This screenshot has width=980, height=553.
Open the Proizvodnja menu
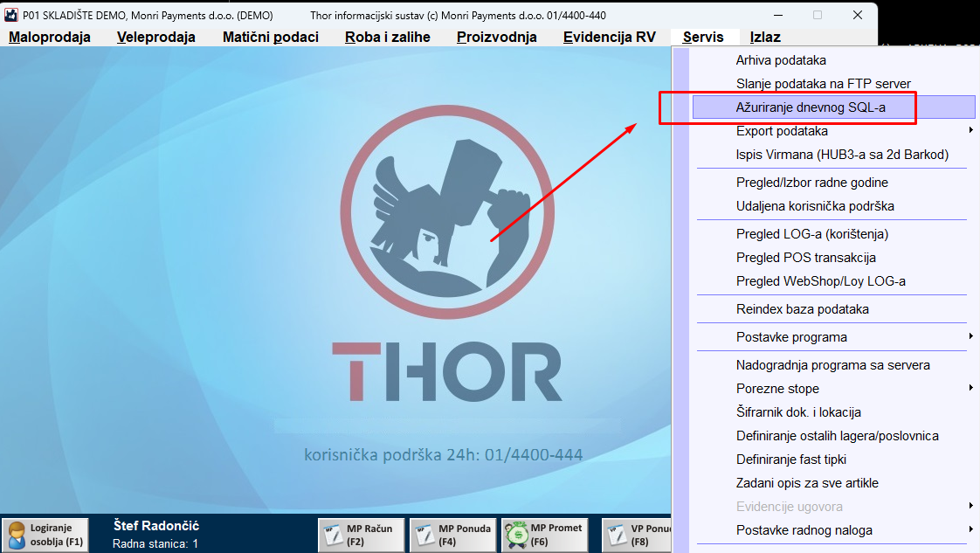497,38
